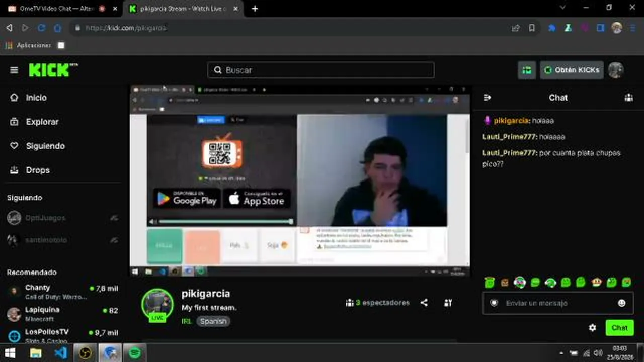Toggle system volume icon in the tray

point(598,353)
